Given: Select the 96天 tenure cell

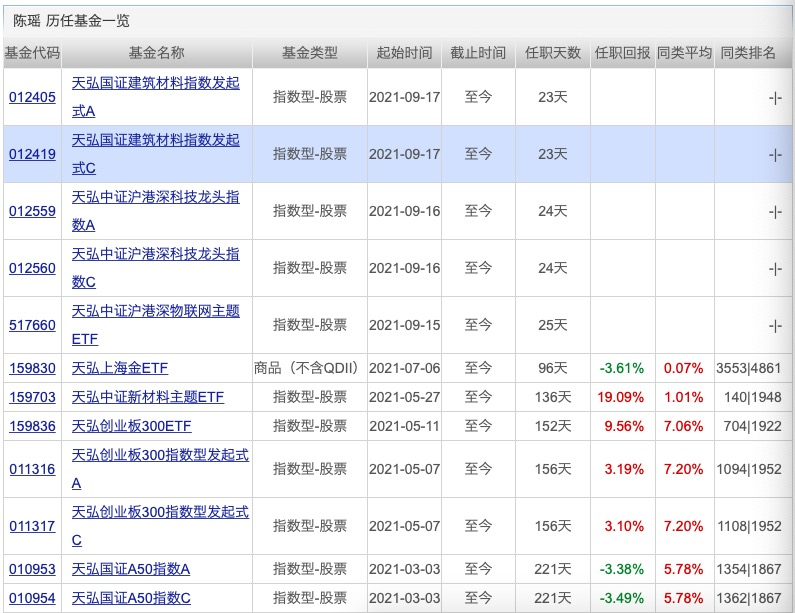Looking at the screenshot, I should pos(553,368).
